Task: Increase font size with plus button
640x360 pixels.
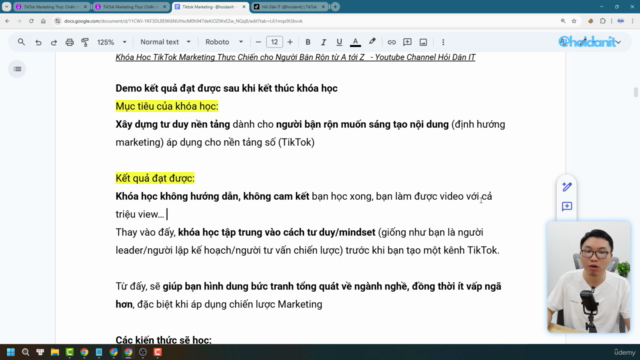Action: click(290, 42)
